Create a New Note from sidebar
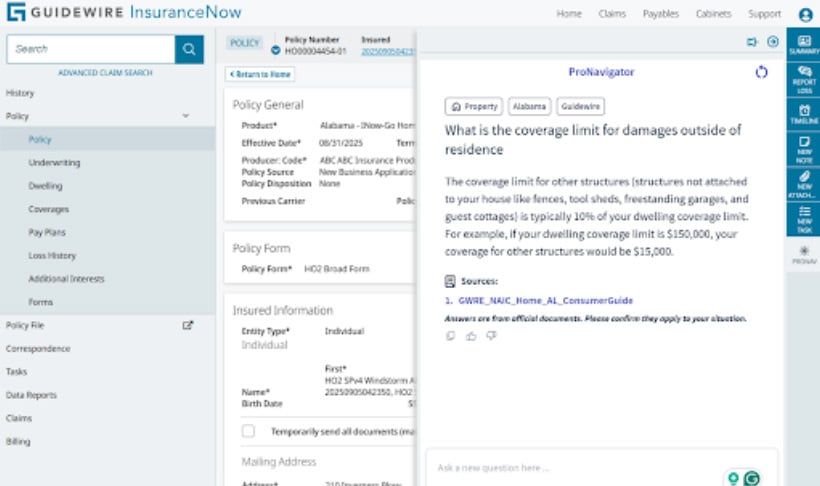 coord(804,149)
